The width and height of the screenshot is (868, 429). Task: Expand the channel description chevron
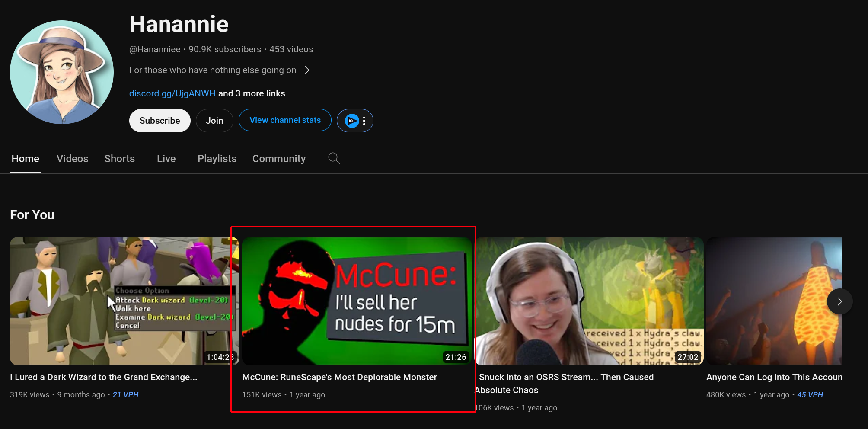(x=307, y=70)
